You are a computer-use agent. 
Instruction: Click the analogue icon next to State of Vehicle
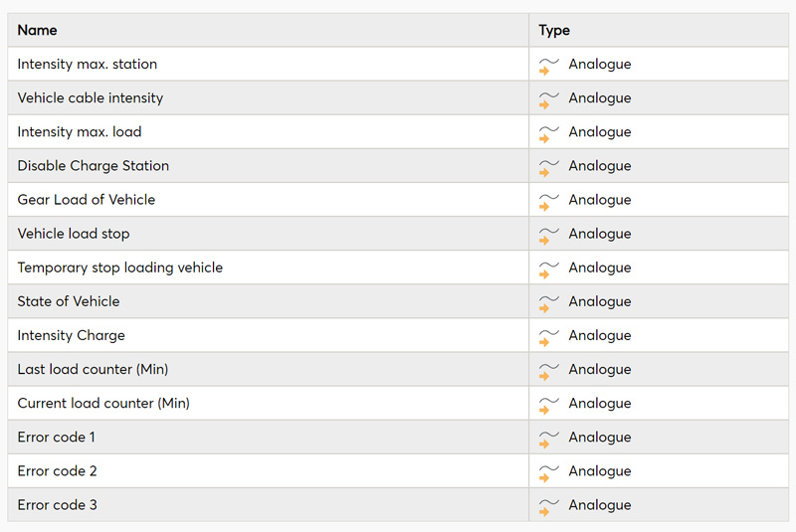[549, 303]
